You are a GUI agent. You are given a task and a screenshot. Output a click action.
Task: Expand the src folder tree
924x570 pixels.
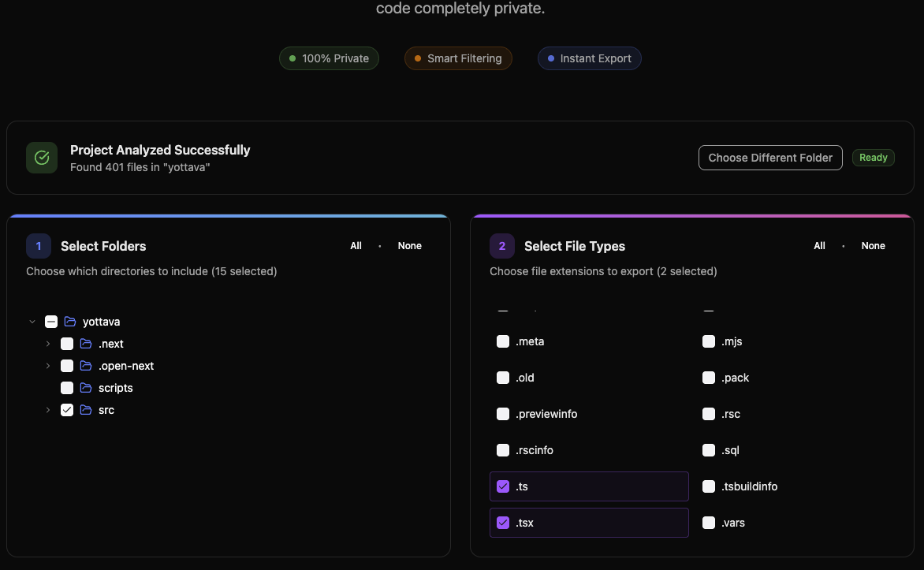48,410
